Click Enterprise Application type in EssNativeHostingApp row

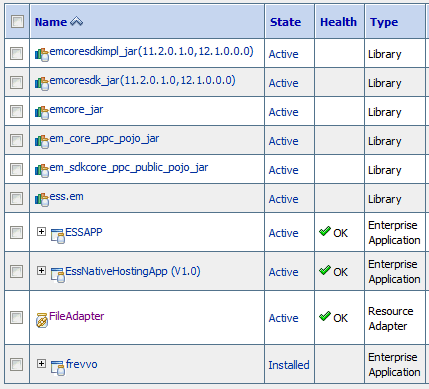click(x=394, y=271)
